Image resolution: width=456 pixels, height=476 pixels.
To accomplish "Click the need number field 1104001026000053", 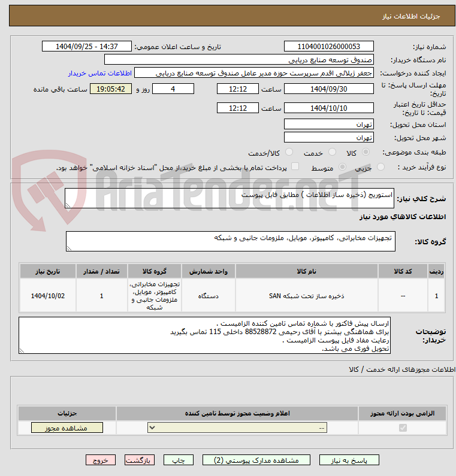I will coord(329,47).
